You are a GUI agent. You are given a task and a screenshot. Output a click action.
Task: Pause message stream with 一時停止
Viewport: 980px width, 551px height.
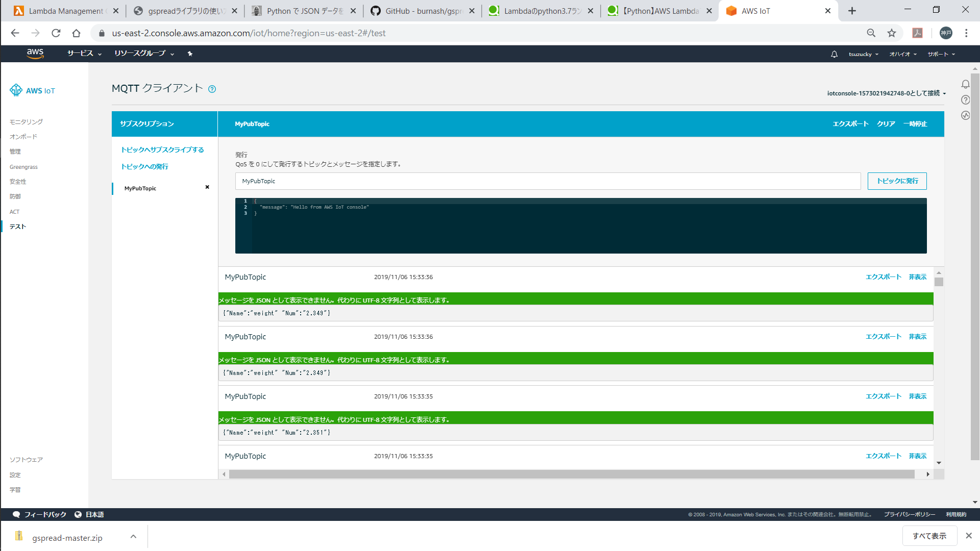(915, 124)
